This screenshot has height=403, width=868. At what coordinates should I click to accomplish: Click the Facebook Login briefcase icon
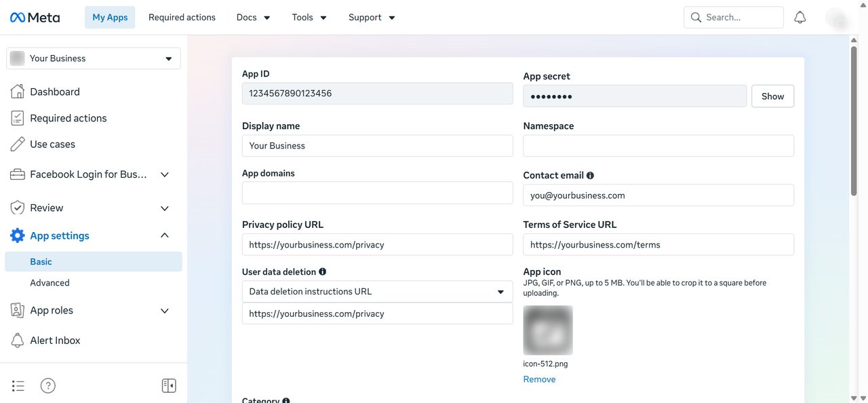tap(18, 174)
